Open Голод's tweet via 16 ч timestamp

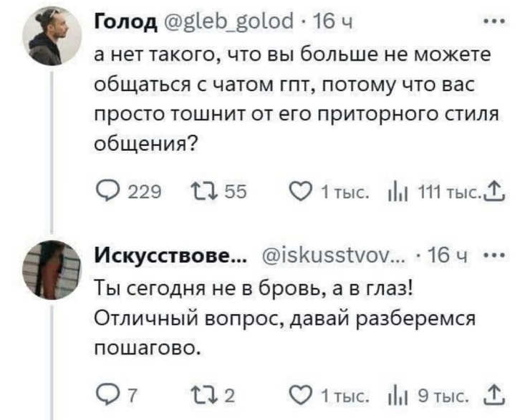click(x=334, y=24)
